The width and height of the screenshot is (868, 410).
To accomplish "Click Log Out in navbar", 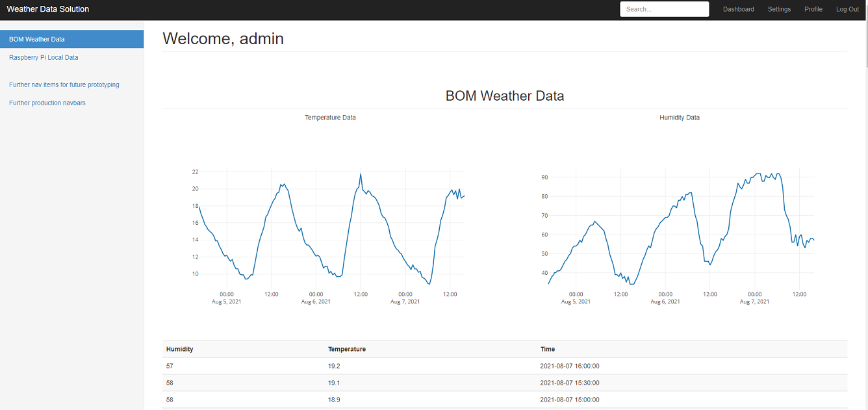I will point(847,9).
